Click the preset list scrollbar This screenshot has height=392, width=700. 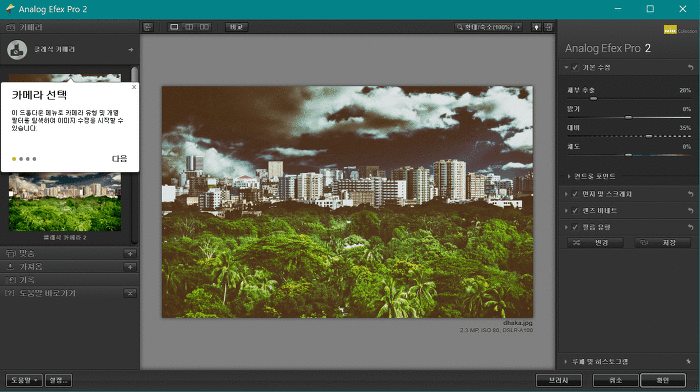(x=134, y=154)
